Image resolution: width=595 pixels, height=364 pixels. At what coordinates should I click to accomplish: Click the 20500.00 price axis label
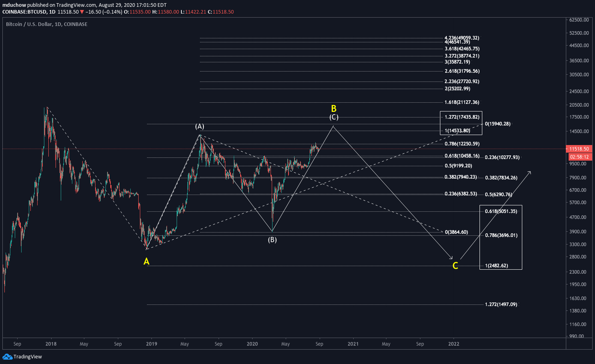pos(579,105)
